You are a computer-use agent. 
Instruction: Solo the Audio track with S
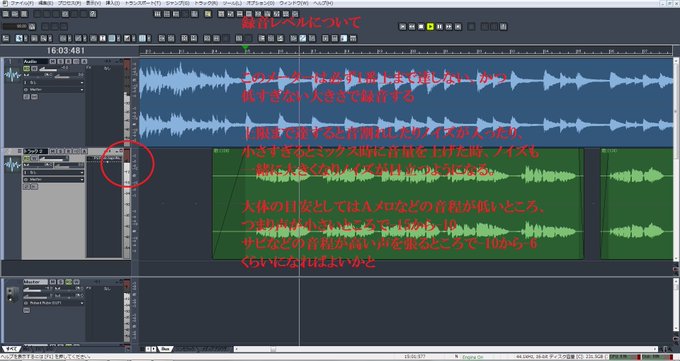(x=60, y=61)
